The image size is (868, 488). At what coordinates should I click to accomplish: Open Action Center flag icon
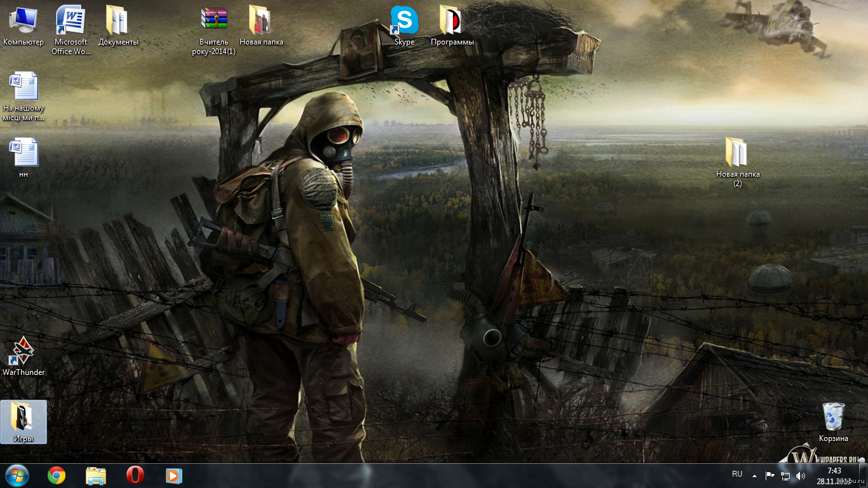click(x=770, y=475)
